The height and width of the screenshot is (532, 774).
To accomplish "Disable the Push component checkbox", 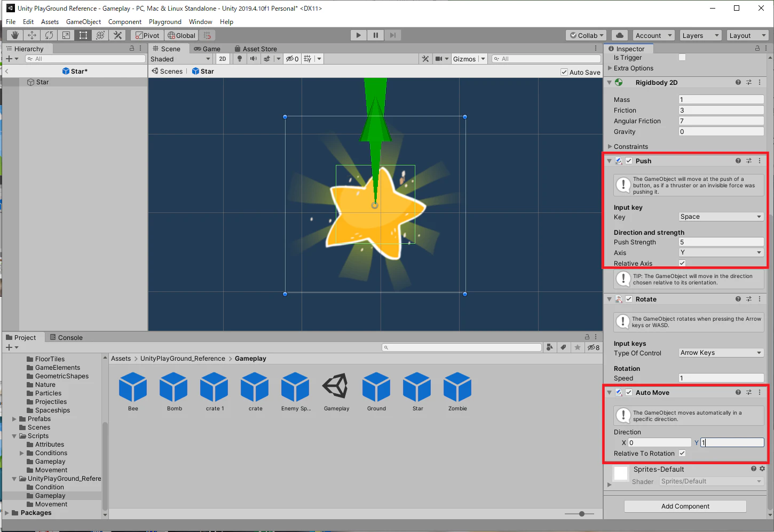I will [629, 161].
